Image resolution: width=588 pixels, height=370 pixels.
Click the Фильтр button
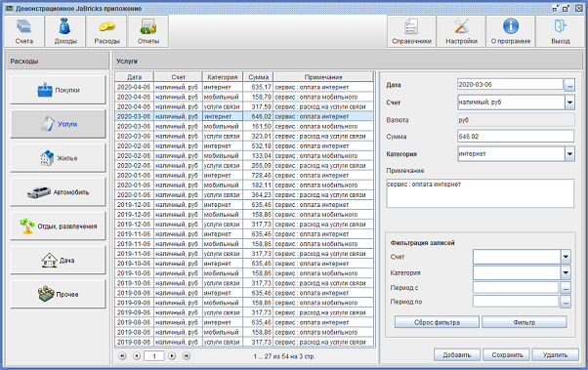524,322
